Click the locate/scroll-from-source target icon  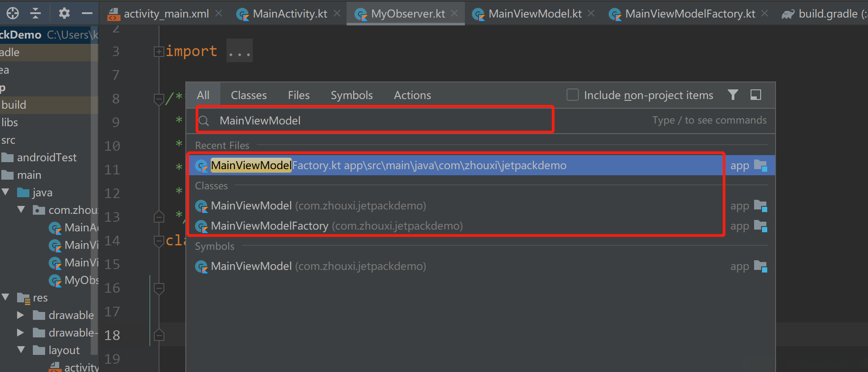click(x=13, y=13)
